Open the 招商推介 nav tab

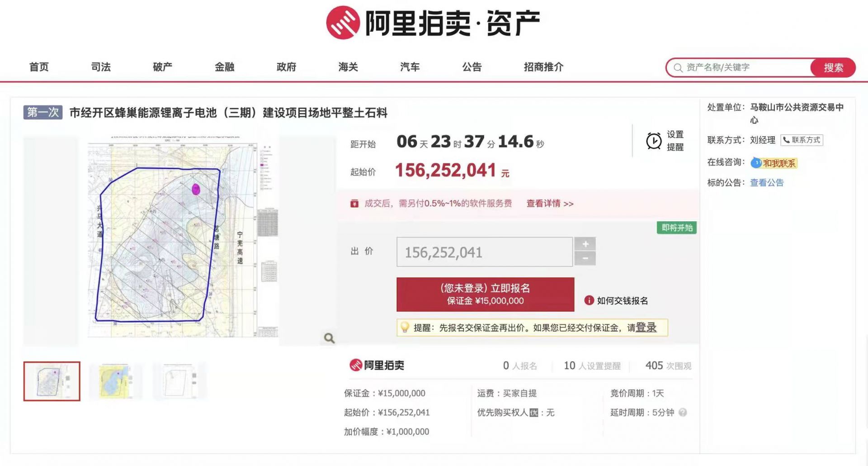point(544,67)
